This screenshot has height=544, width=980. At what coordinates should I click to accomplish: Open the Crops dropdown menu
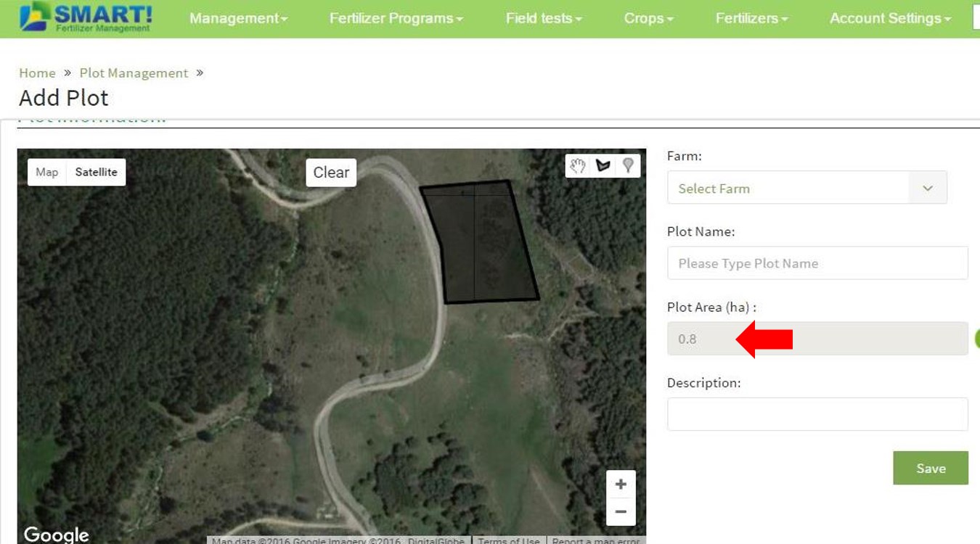pyautogui.click(x=649, y=18)
